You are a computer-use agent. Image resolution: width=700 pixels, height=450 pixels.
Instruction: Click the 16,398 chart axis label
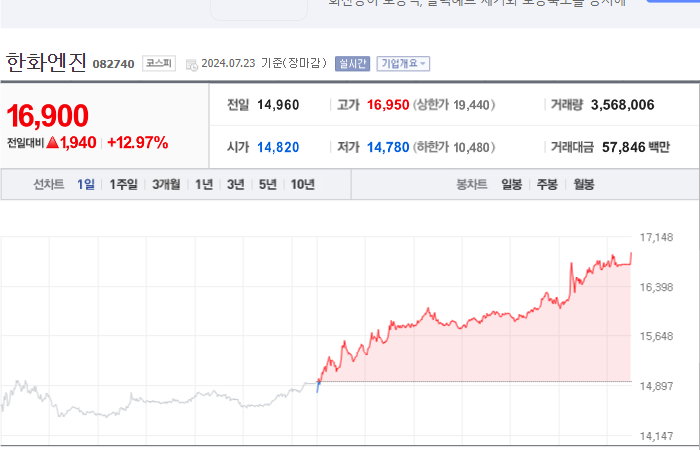pyautogui.click(x=656, y=287)
